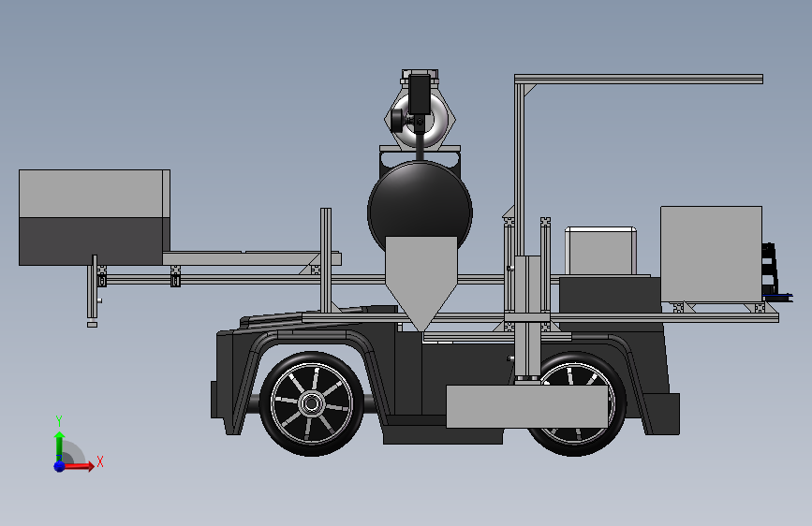Click the blue Z axis ball at the triad origin
Viewport: 812px width, 526px height.
(x=59, y=466)
